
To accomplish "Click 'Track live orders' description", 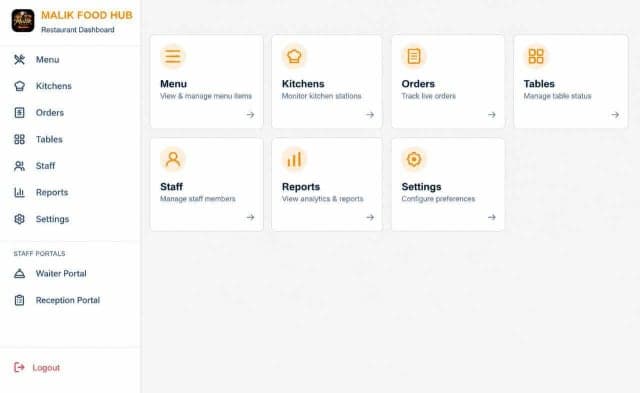I will tap(429, 96).
